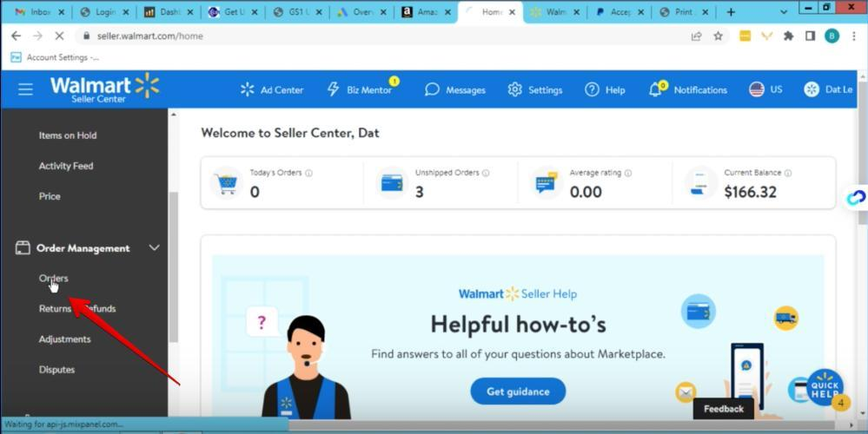Click the Unshipped Orders icon
This screenshot has width=868, height=434.
(x=391, y=183)
